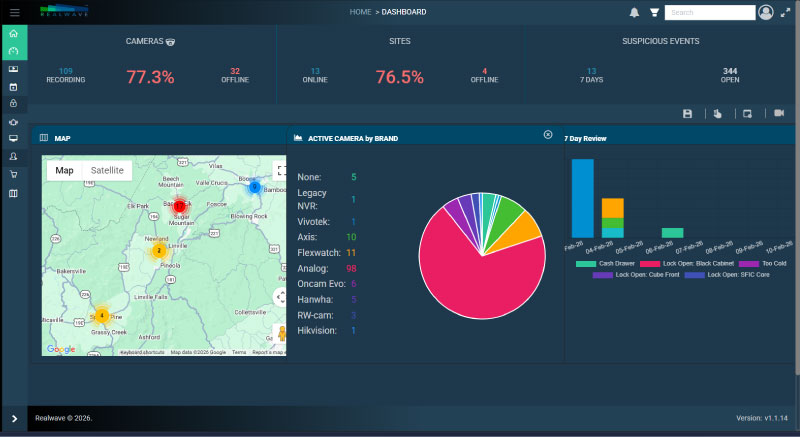800x437 pixels.
Task: Click the Terms link on the map
Action: click(x=239, y=352)
